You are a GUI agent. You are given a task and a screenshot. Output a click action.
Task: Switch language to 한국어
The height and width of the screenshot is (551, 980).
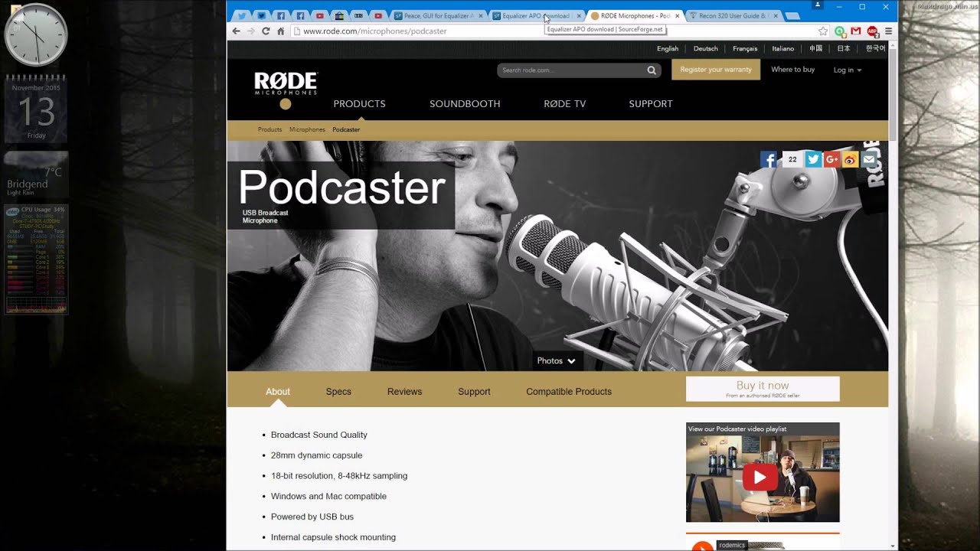click(x=875, y=49)
